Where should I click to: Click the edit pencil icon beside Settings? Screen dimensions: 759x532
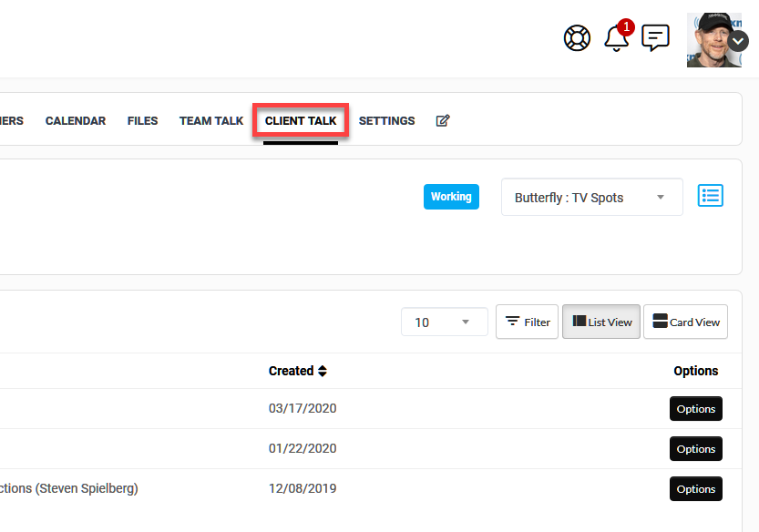[443, 120]
